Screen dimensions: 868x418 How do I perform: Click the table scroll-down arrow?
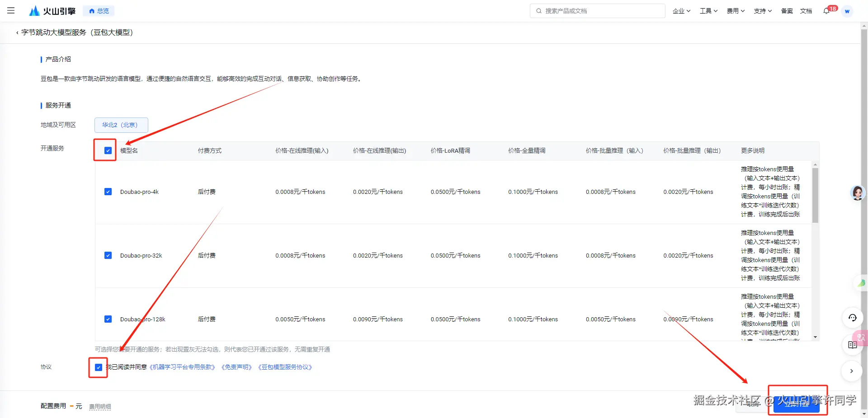point(816,337)
